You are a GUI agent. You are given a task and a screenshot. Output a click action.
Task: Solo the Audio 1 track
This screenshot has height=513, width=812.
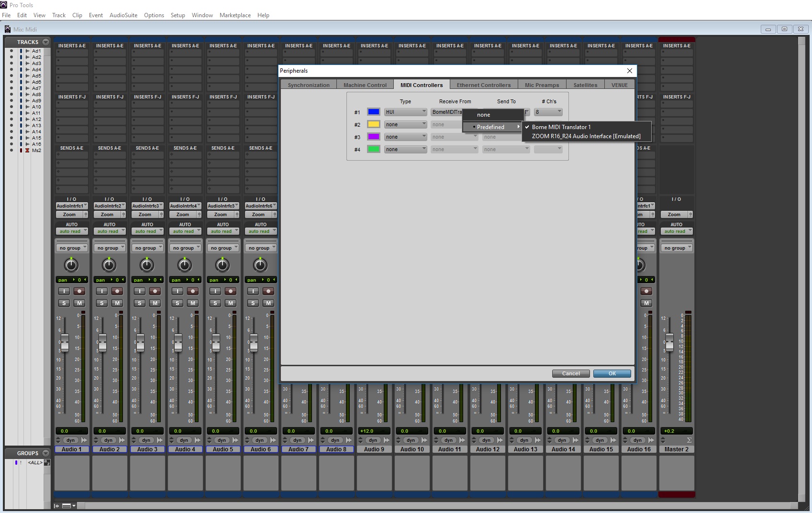[64, 303]
